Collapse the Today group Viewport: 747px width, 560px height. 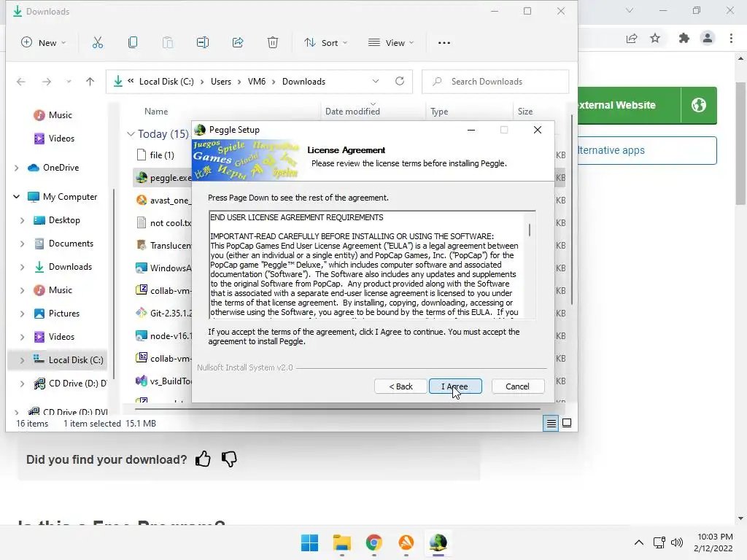131,134
